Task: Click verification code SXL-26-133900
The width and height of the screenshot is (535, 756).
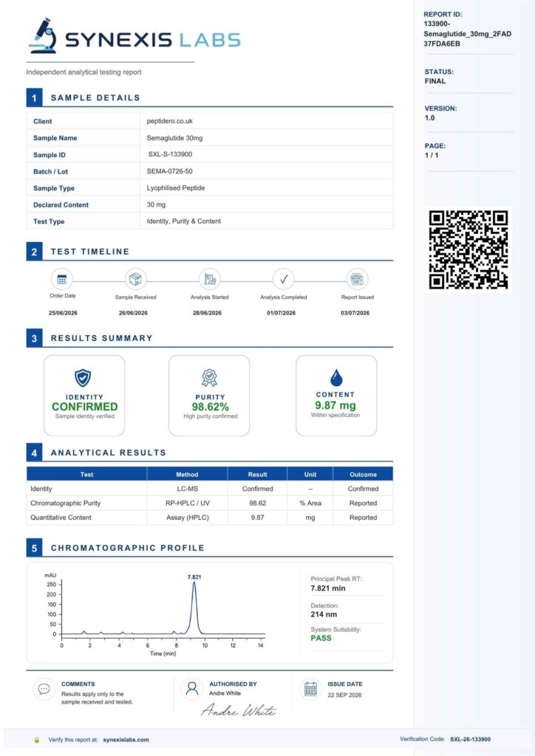Action: pyautogui.click(x=471, y=739)
